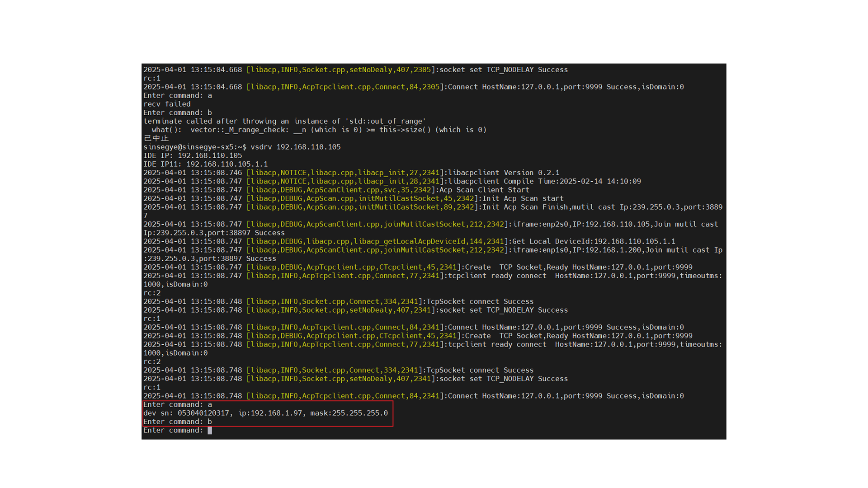Image resolution: width=868 pixels, height=488 pixels.
Task: Click the 'Init Acp Scan start' message
Action: 523,198
